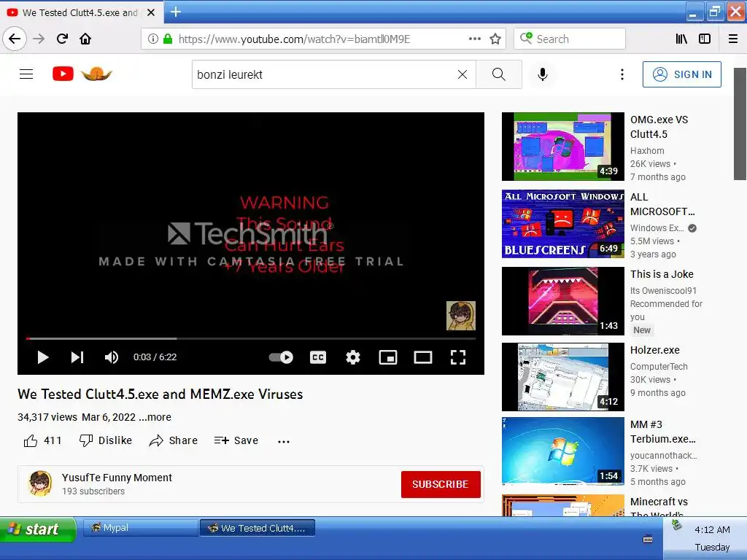Bookmark this page with the star
Image resolution: width=747 pixels, height=560 pixels.
495,39
